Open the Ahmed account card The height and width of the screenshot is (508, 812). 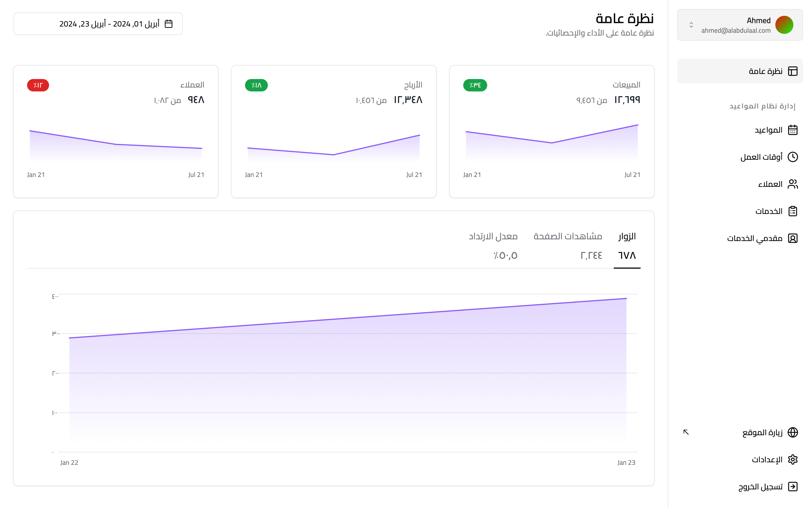(740, 25)
